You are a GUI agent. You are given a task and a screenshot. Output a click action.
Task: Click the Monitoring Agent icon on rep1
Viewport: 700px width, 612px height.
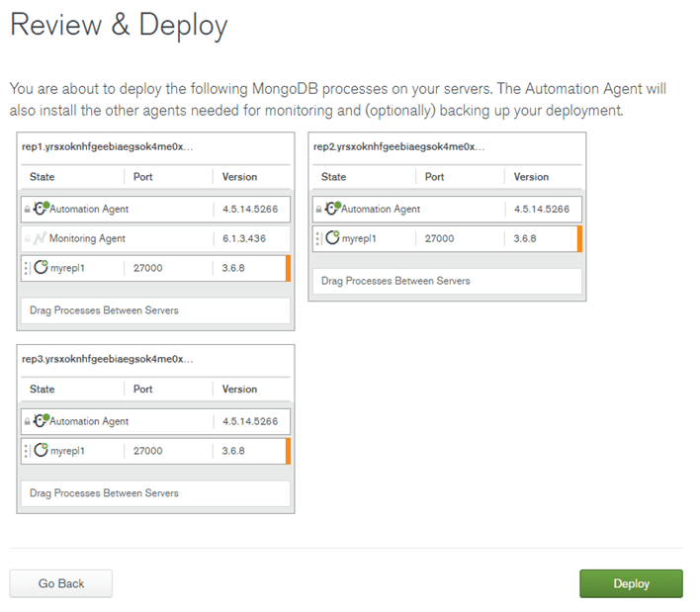41,238
